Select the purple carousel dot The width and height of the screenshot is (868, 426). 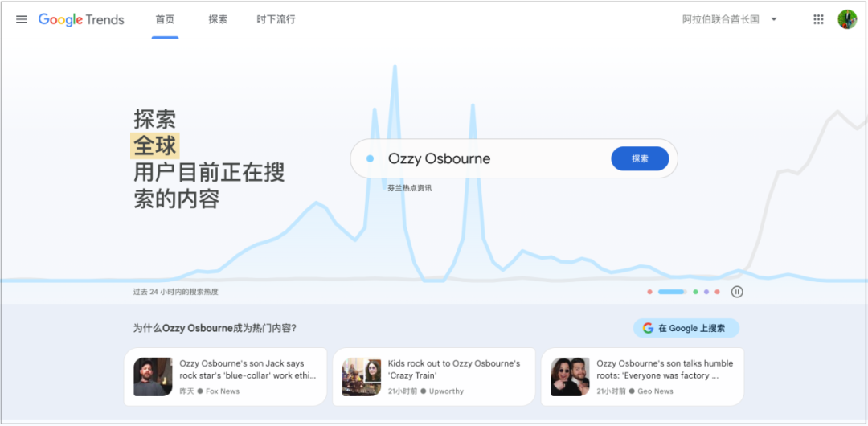click(x=706, y=292)
